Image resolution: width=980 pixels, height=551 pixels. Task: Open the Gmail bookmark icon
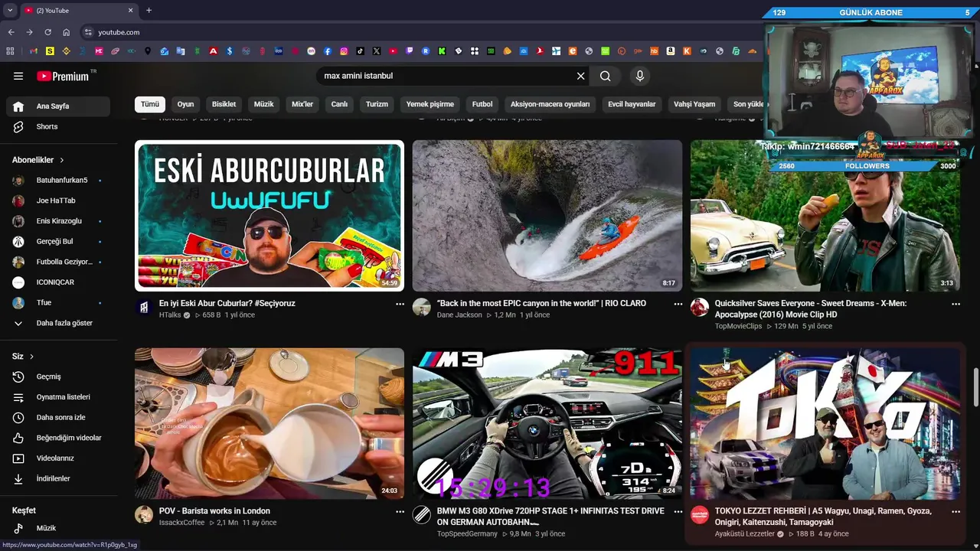pyautogui.click(x=34, y=51)
